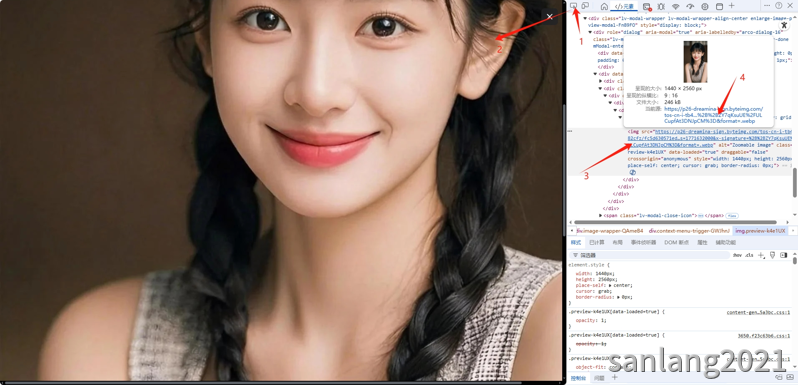
Task: Switch to the Properties (属性) tab
Action: point(702,242)
